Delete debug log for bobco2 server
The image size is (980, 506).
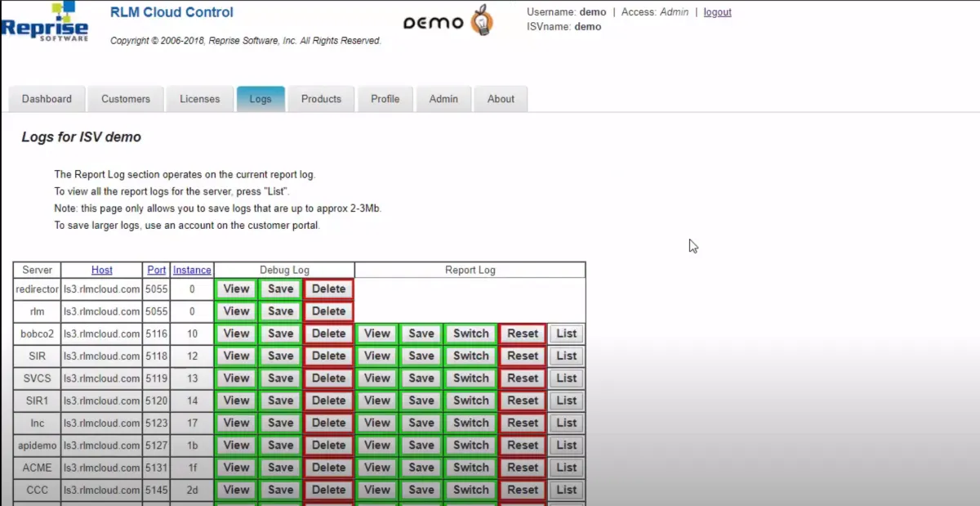pyautogui.click(x=328, y=334)
